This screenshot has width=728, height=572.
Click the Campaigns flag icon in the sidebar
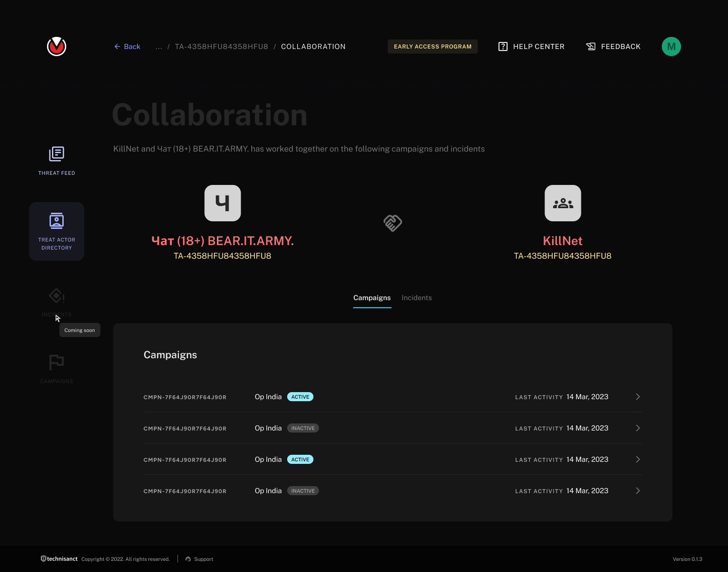57,362
